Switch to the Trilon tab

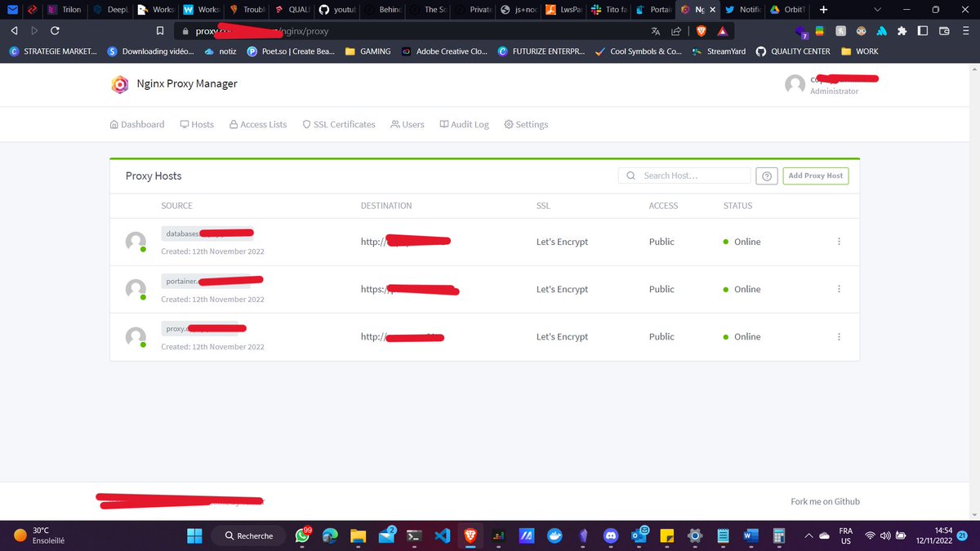coord(64,10)
